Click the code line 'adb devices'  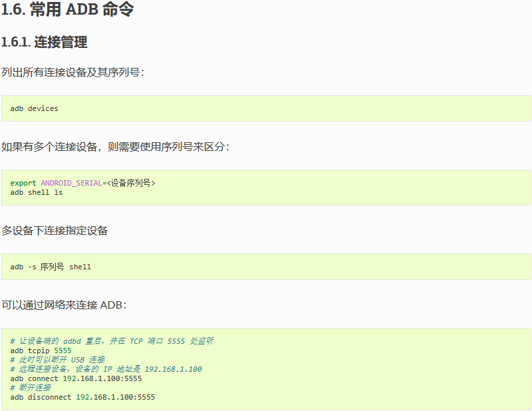click(x=35, y=108)
